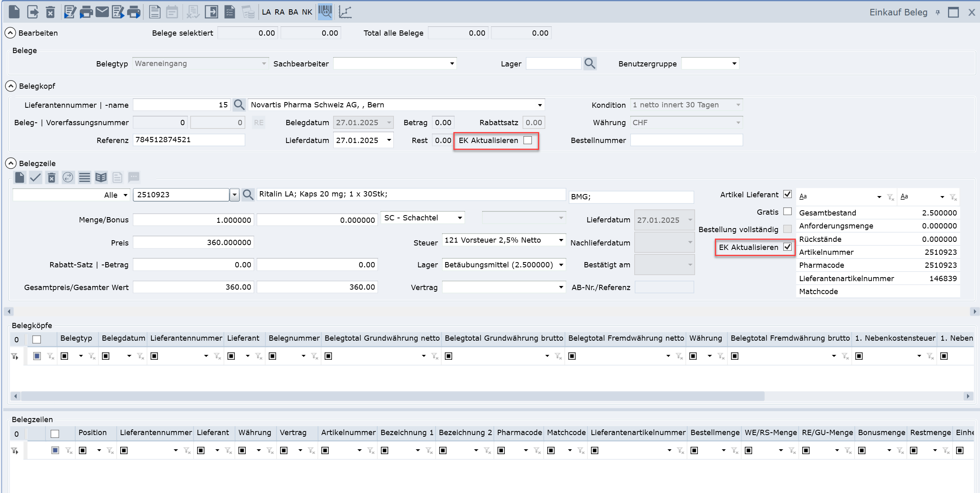The height and width of the screenshot is (493, 980).
Task: Click the trash delete icon in top toolbar
Action: tap(50, 12)
